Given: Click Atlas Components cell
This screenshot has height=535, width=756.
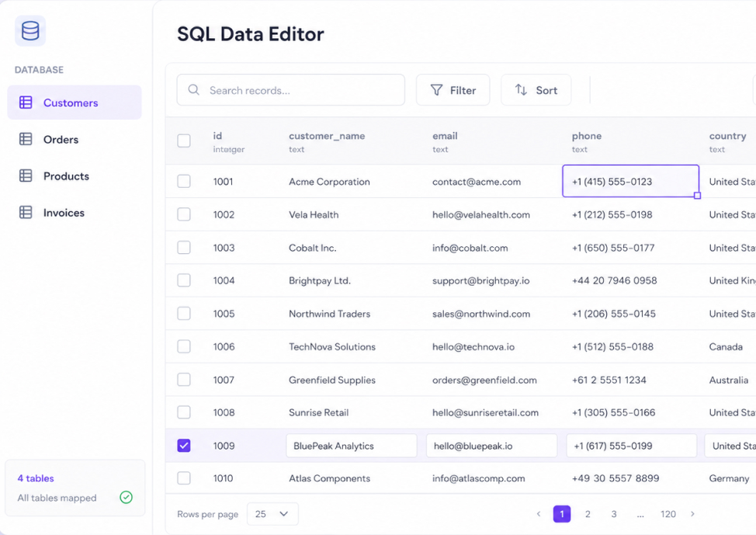Looking at the screenshot, I should pos(329,478).
